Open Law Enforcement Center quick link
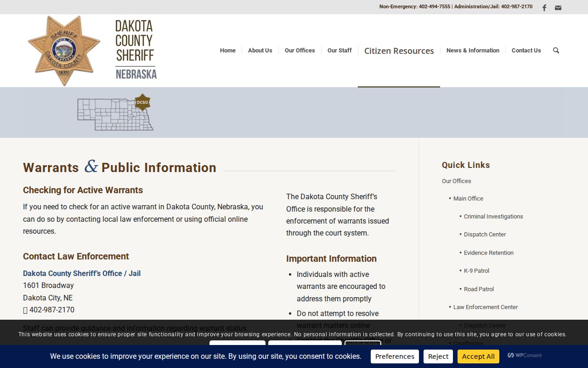This screenshot has width=588, height=368. [486, 307]
